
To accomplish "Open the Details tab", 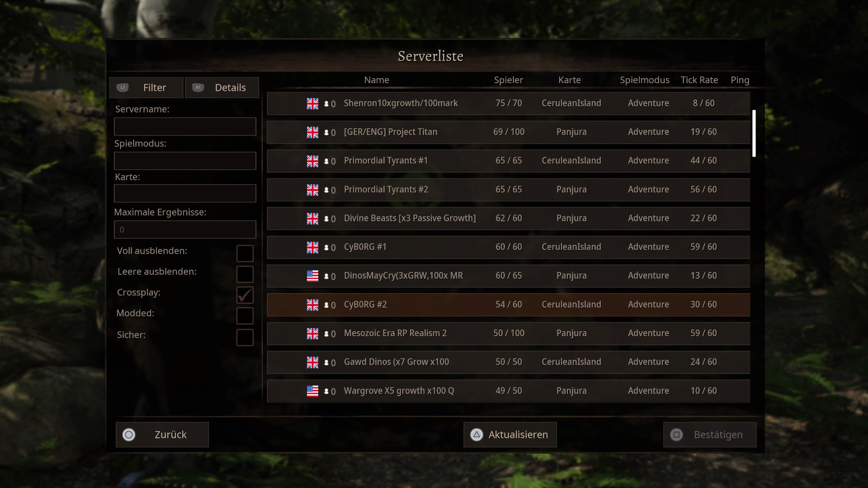I will pyautogui.click(x=222, y=88).
